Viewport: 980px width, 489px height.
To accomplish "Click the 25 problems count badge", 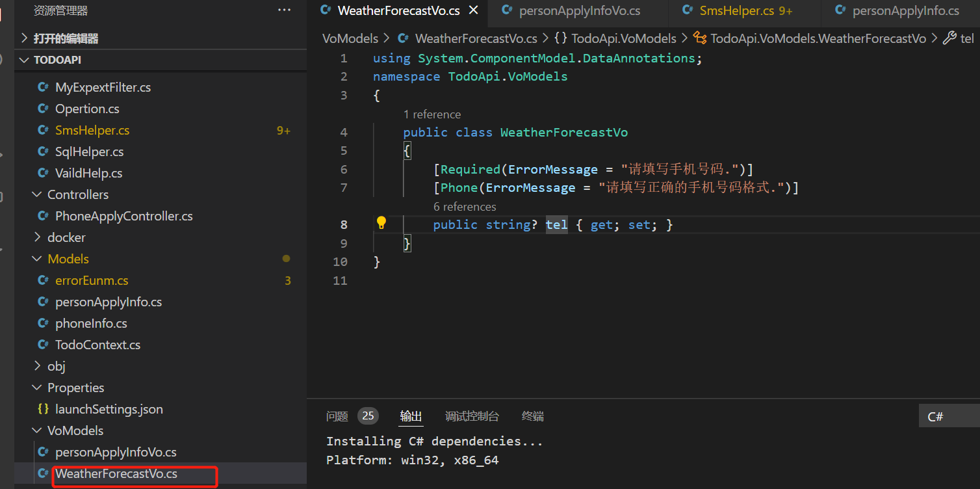I will pos(368,416).
